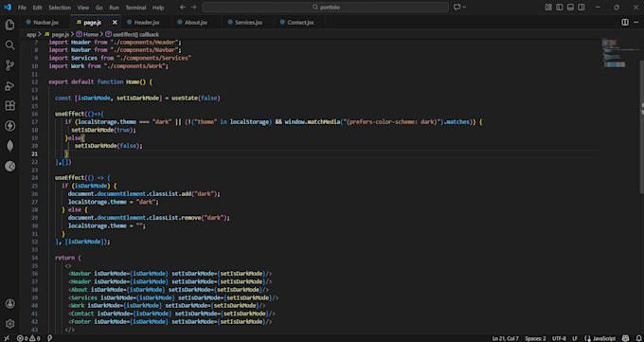Viewport: 644px width, 342px height.
Task: Switch to the Navbar.jsx tab
Action: tap(45, 22)
